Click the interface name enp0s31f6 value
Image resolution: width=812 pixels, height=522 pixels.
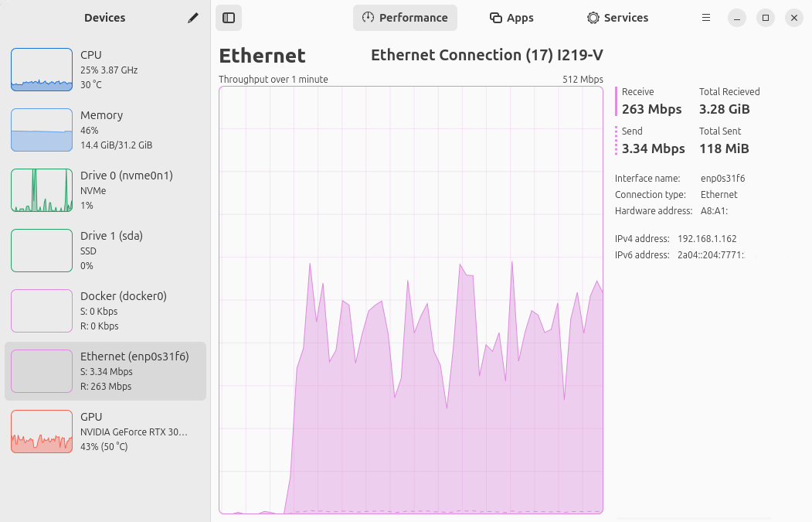click(723, 179)
